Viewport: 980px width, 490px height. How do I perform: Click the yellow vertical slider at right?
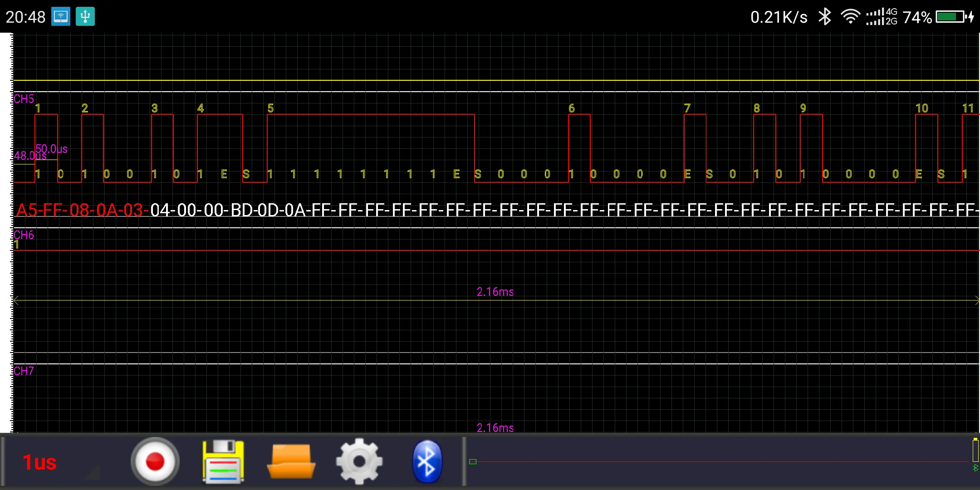click(x=975, y=450)
